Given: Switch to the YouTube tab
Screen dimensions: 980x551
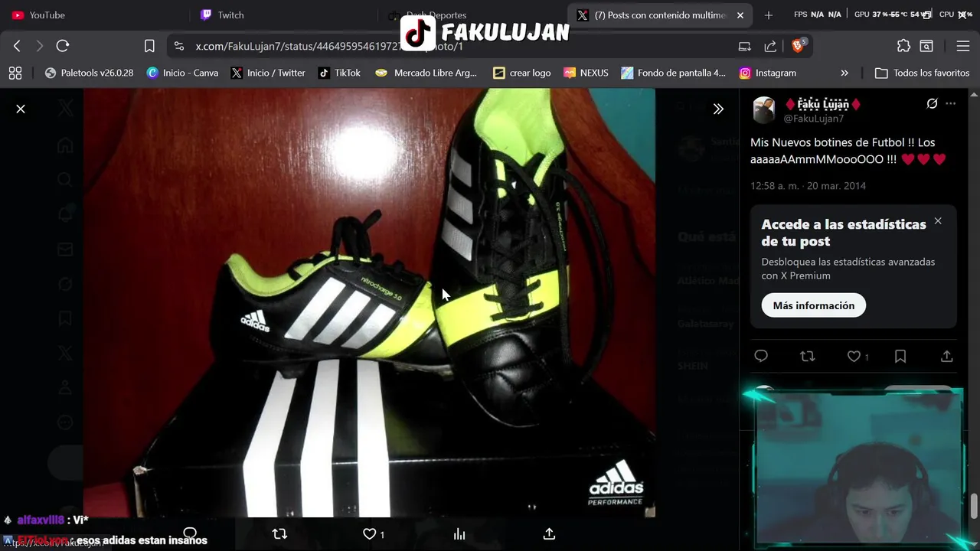Looking at the screenshot, I should tap(94, 15).
